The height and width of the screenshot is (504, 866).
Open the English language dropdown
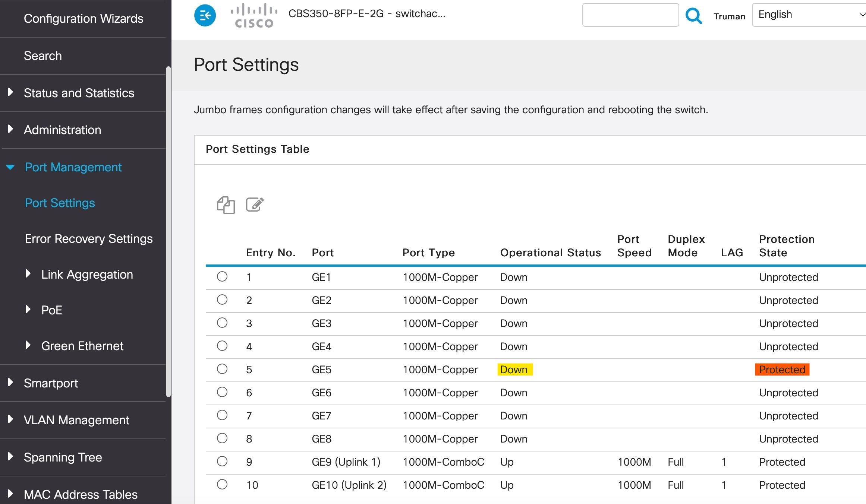click(x=809, y=15)
